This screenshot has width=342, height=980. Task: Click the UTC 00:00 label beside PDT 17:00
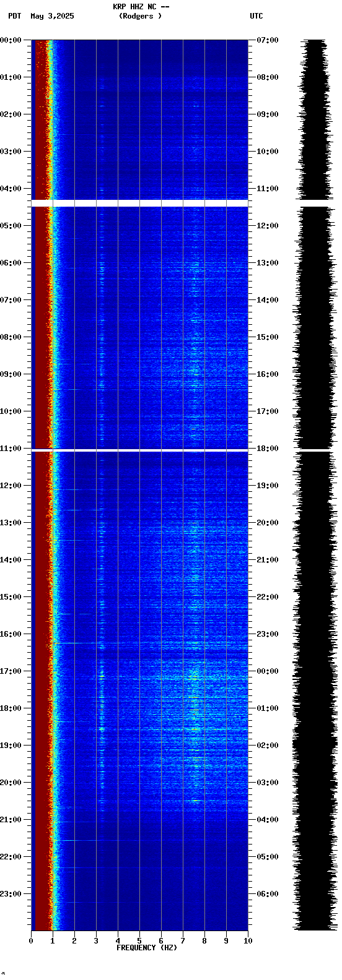[268, 671]
